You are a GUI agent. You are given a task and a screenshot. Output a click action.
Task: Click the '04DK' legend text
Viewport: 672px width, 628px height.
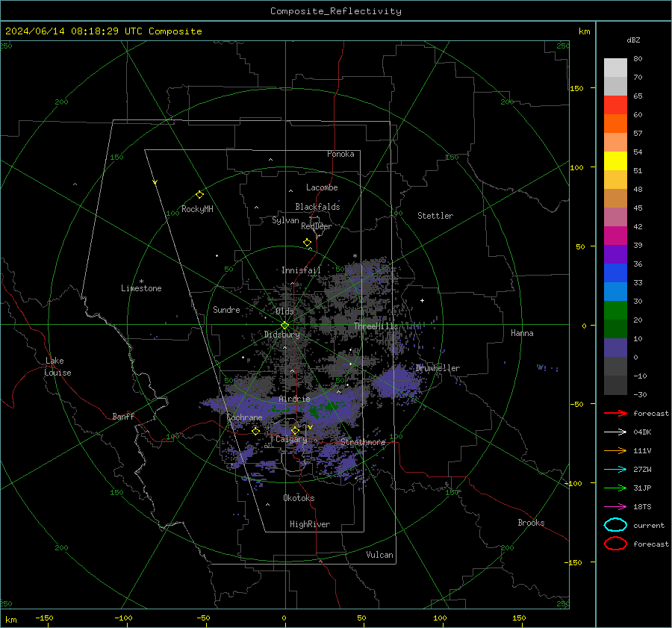pos(642,432)
